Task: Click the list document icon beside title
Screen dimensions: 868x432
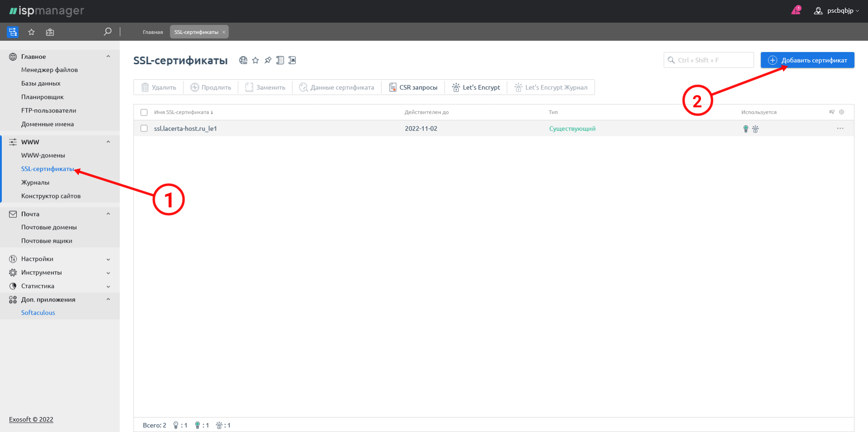Action: tap(280, 60)
